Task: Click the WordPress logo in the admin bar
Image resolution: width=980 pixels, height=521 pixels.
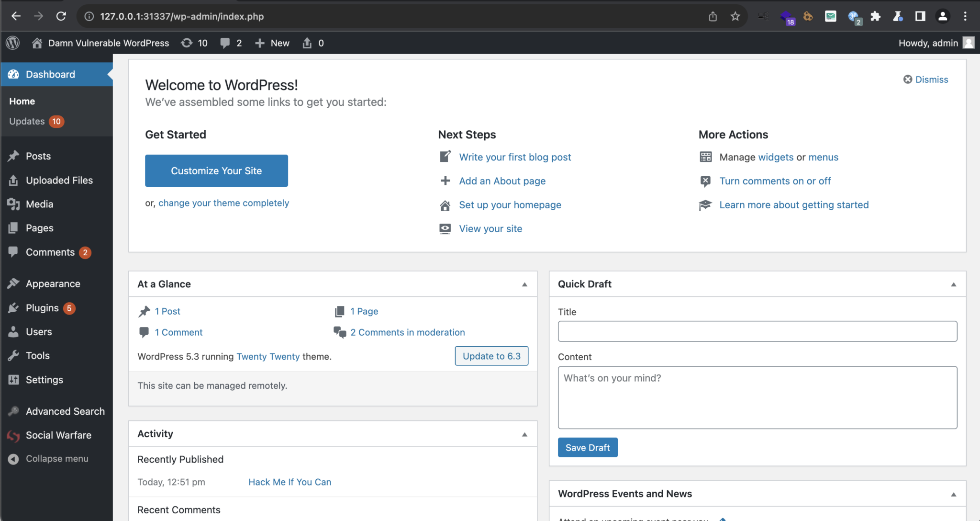Action: point(12,43)
